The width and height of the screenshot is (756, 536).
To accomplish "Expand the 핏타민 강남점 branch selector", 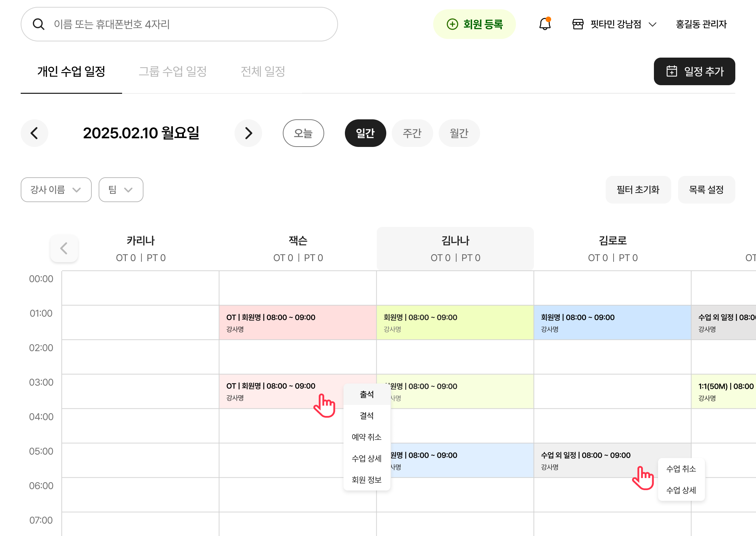I will click(652, 24).
